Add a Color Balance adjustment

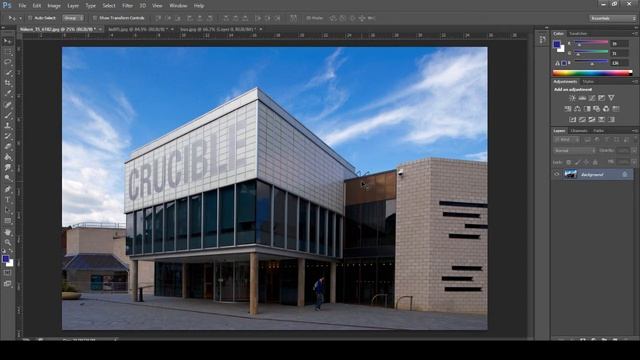(577, 109)
